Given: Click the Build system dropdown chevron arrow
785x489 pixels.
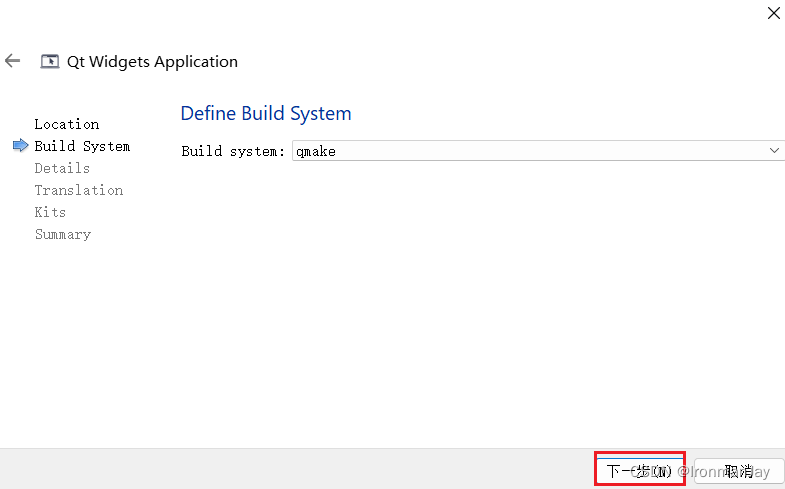Looking at the screenshot, I should click(774, 151).
